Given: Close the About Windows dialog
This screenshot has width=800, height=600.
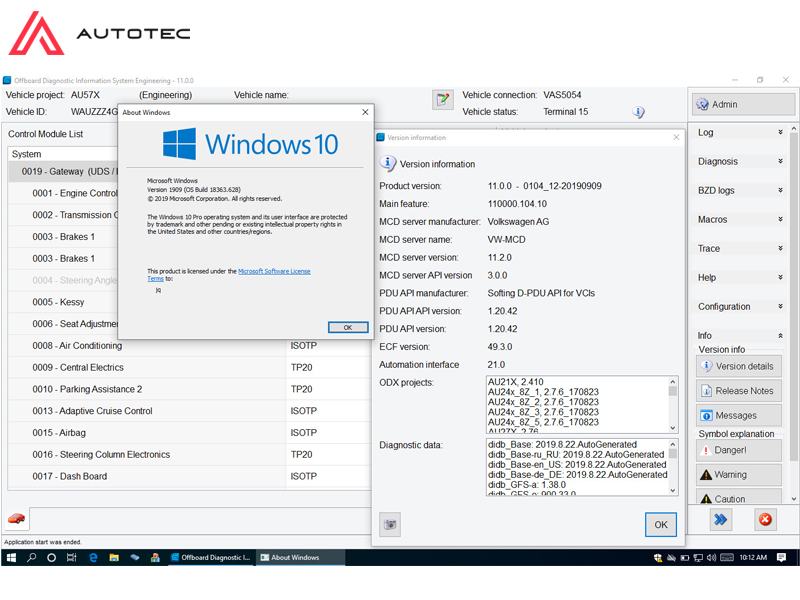Looking at the screenshot, I should coord(365,112).
